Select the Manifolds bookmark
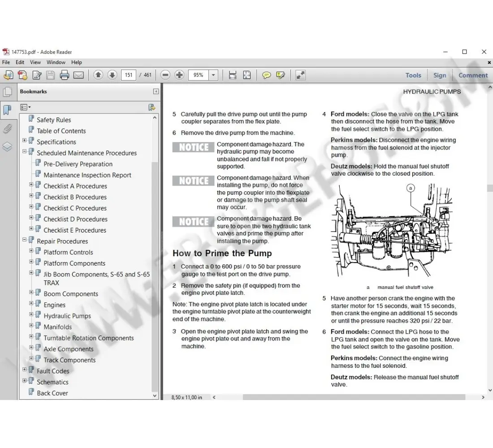The width and height of the screenshot is (493, 448). 58,327
